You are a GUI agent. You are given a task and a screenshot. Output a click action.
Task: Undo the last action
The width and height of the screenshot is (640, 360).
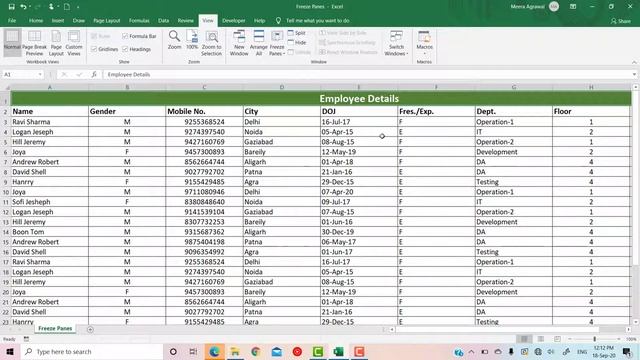(23, 7)
